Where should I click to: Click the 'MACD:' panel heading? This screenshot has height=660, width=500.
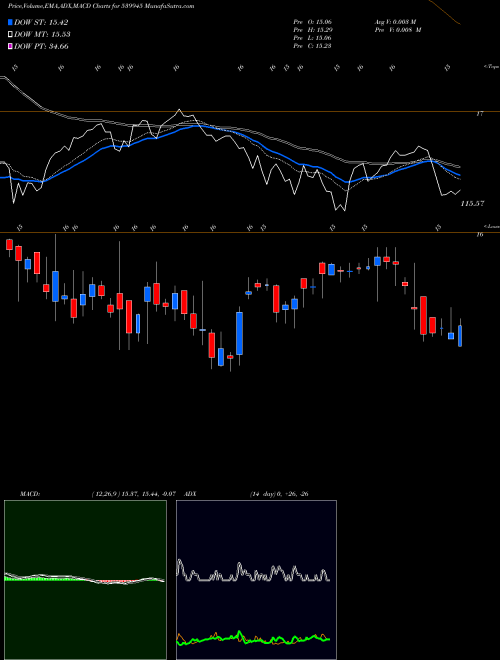click(x=30, y=494)
